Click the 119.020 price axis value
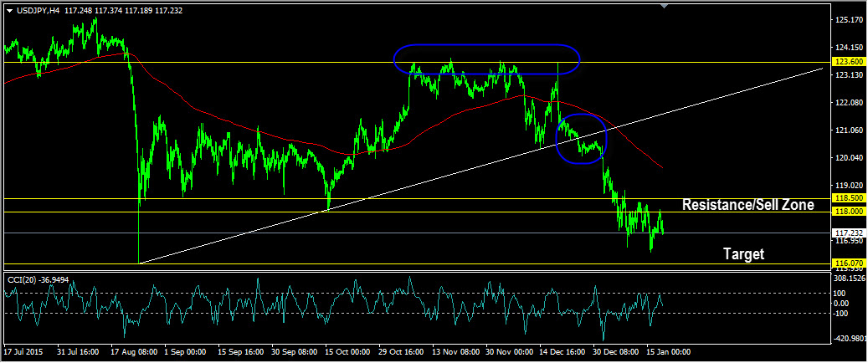 pos(849,186)
